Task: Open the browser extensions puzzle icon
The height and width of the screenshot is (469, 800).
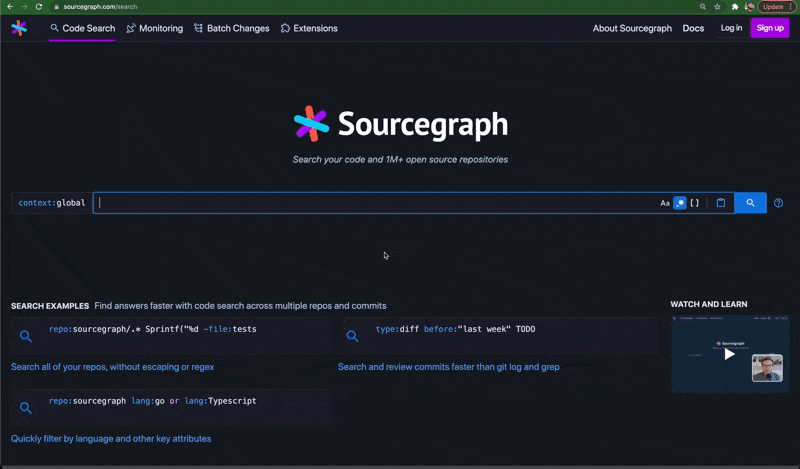Action: tap(735, 7)
